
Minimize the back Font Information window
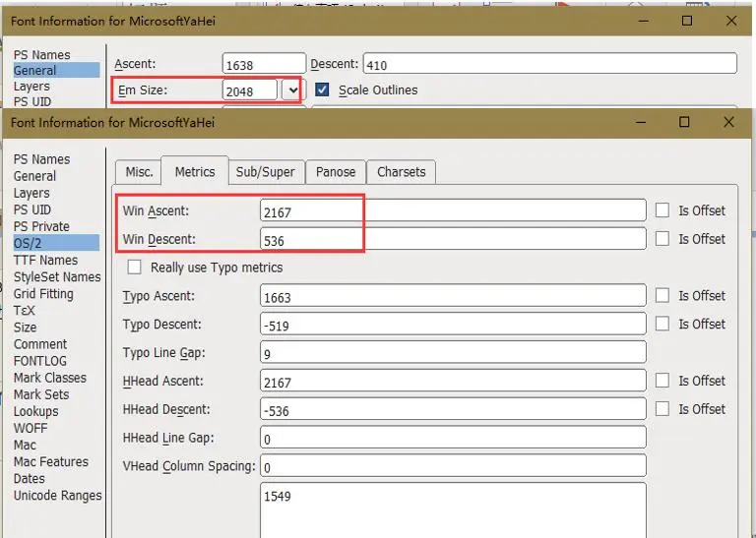point(643,21)
